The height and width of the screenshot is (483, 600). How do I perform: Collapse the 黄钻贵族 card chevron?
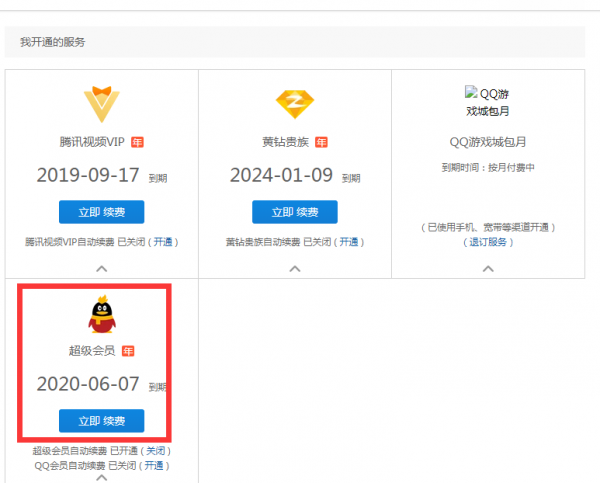point(295,269)
